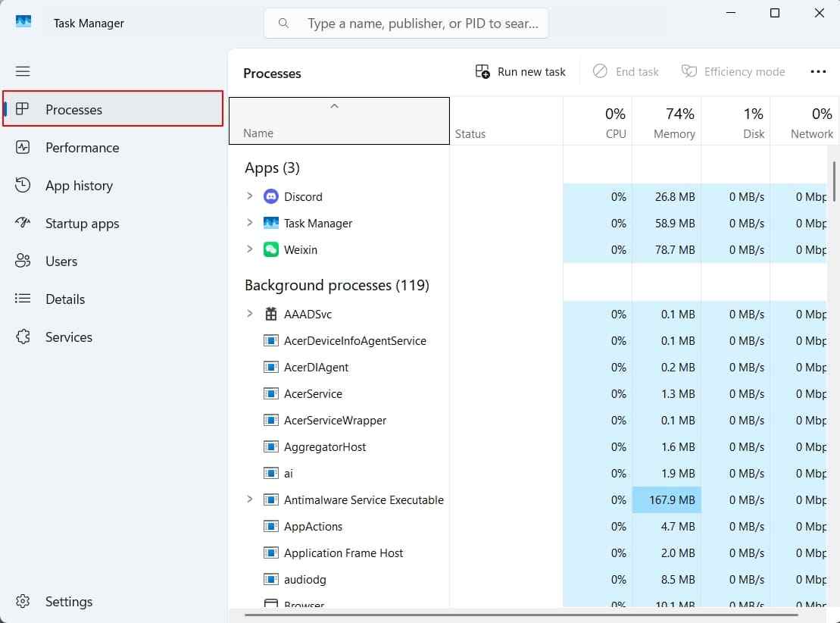Screen dimensions: 840x623
Task: Sort by the Network column header
Action: 804,121
